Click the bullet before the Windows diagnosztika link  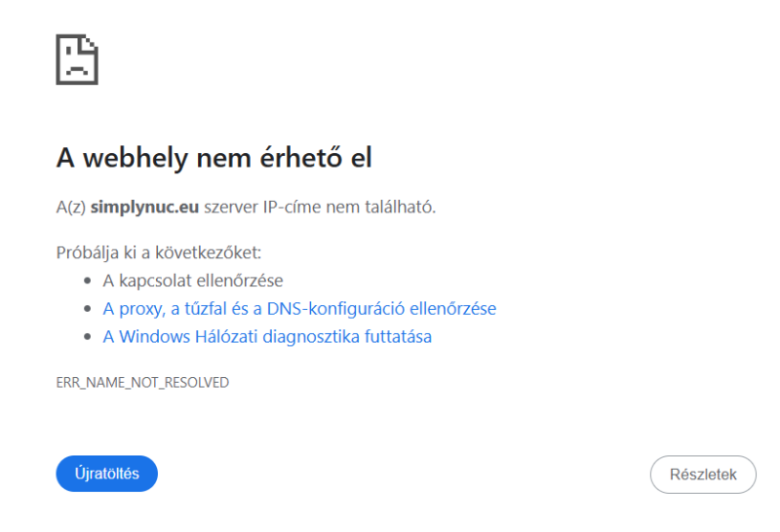coord(89,338)
